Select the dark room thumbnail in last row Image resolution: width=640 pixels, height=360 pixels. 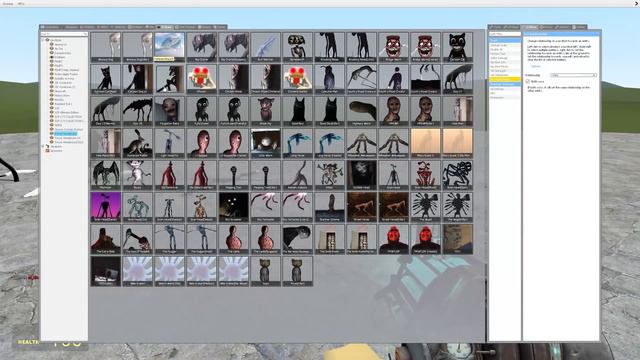coord(105,271)
